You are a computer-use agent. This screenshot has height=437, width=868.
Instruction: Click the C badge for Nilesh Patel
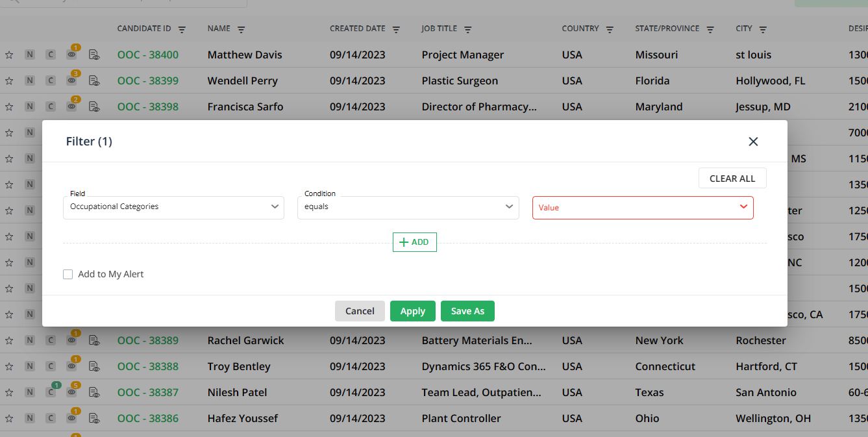tap(50, 393)
